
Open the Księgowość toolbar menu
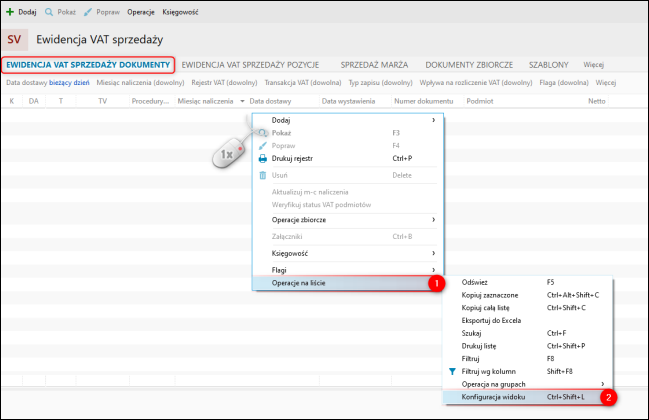[180, 12]
